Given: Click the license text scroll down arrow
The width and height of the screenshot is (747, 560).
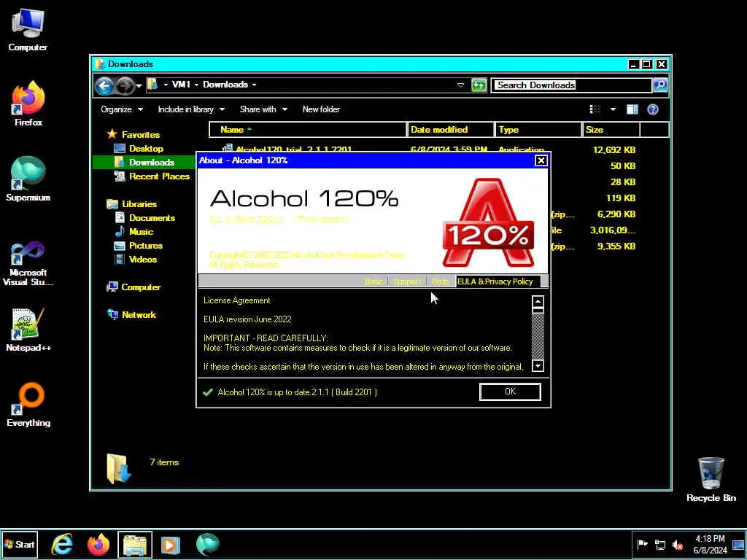Looking at the screenshot, I should pos(538,366).
